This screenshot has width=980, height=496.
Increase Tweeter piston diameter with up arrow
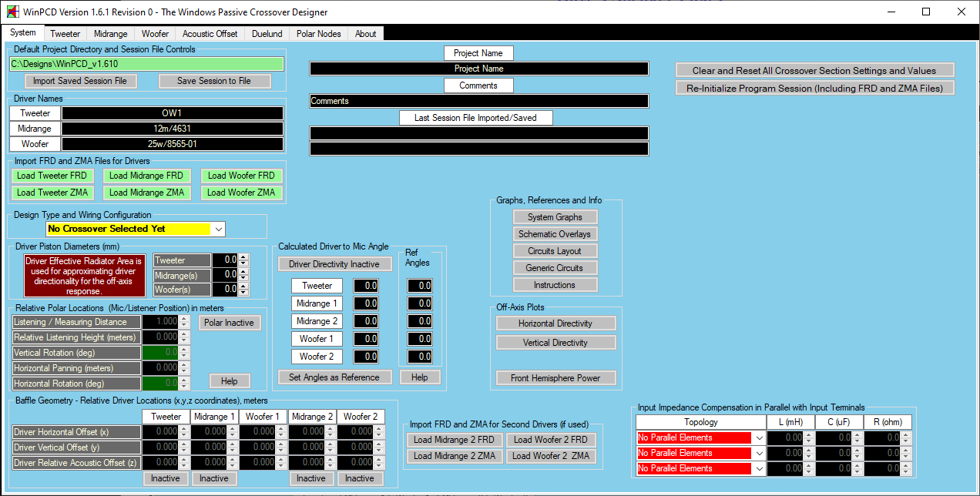click(243, 257)
